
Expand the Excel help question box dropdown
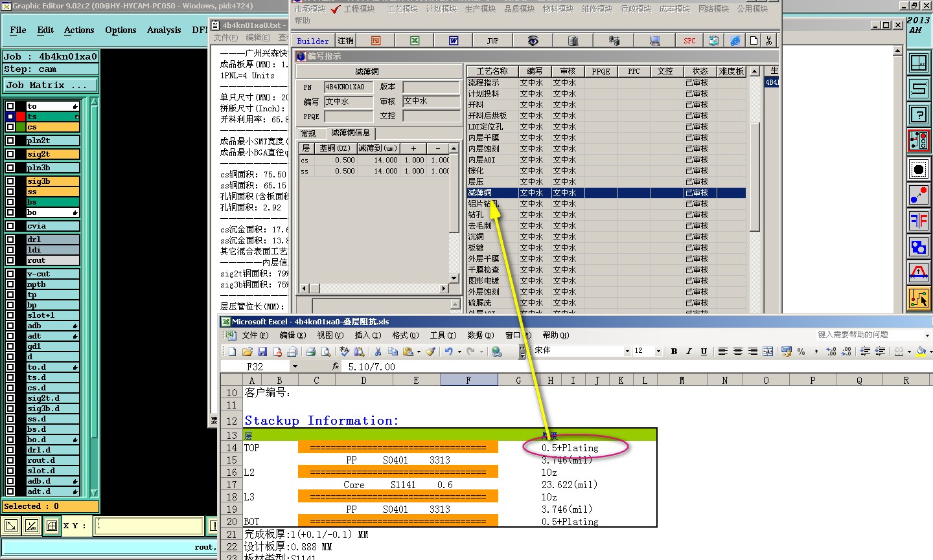pyautogui.click(x=928, y=335)
